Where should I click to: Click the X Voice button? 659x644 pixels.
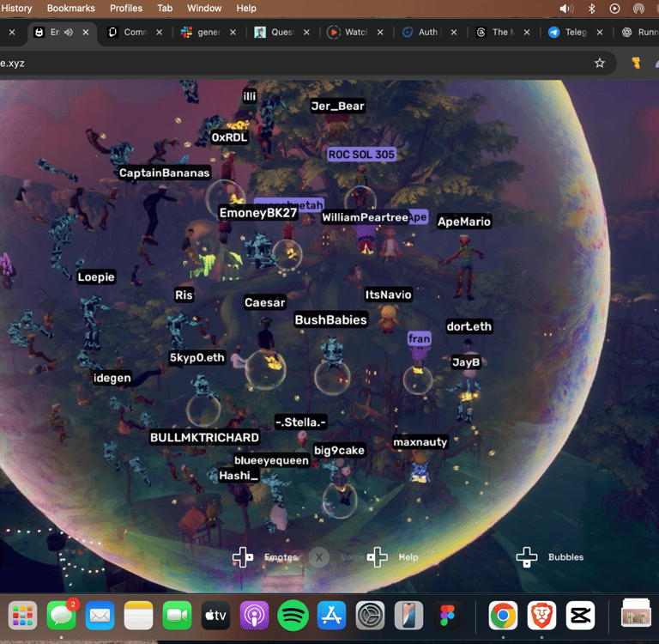(319, 557)
